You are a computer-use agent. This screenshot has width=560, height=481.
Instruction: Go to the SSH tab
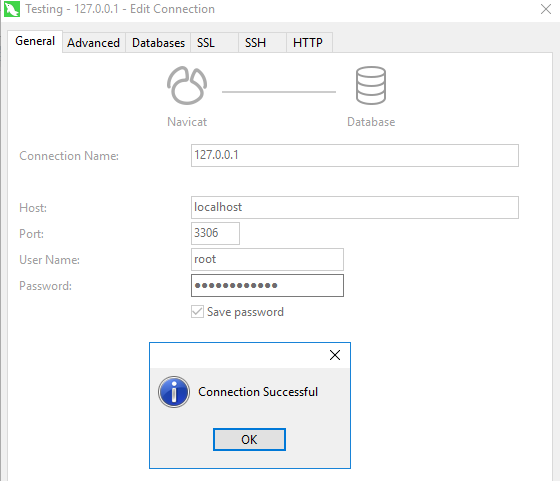tap(262, 43)
